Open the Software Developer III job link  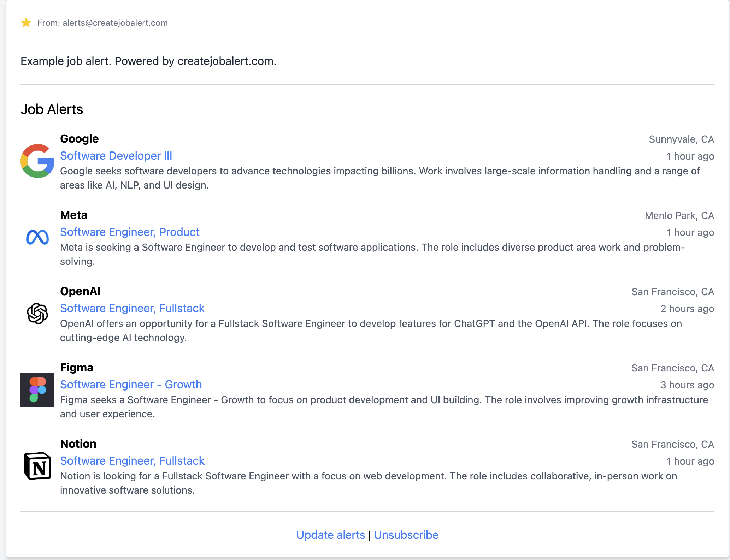point(116,156)
